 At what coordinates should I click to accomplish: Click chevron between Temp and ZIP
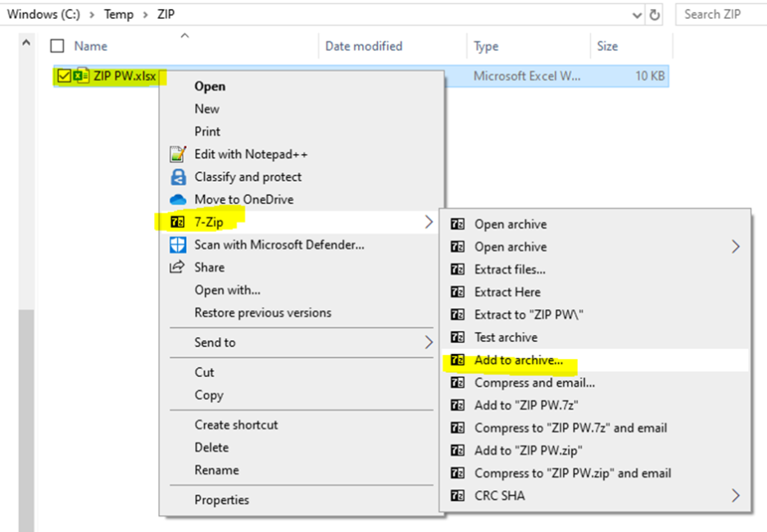click(145, 15)
